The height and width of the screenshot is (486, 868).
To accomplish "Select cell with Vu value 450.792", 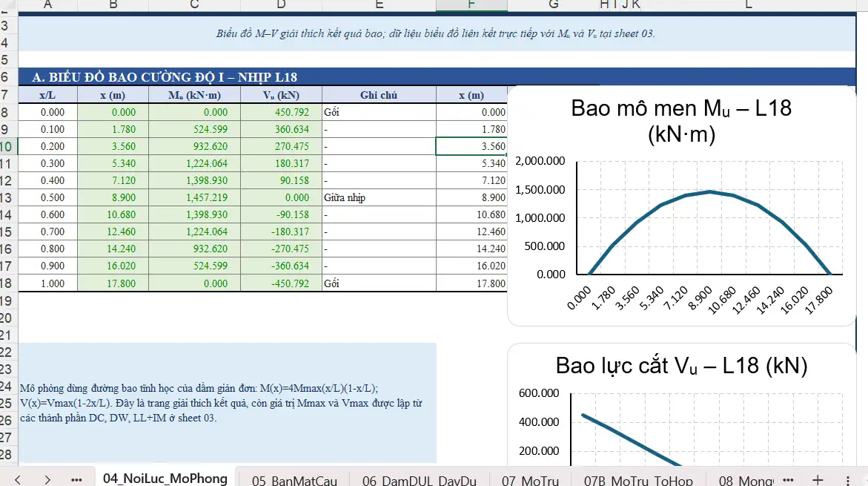I will [281, 112].
